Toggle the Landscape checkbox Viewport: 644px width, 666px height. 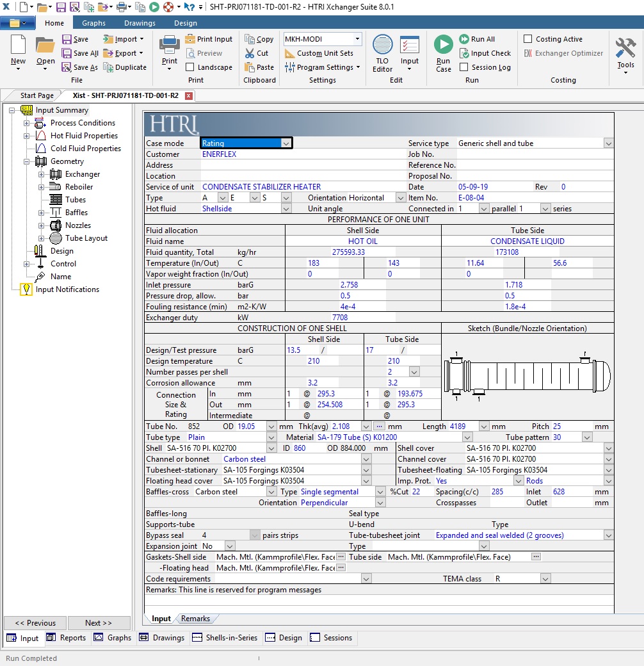190,67
